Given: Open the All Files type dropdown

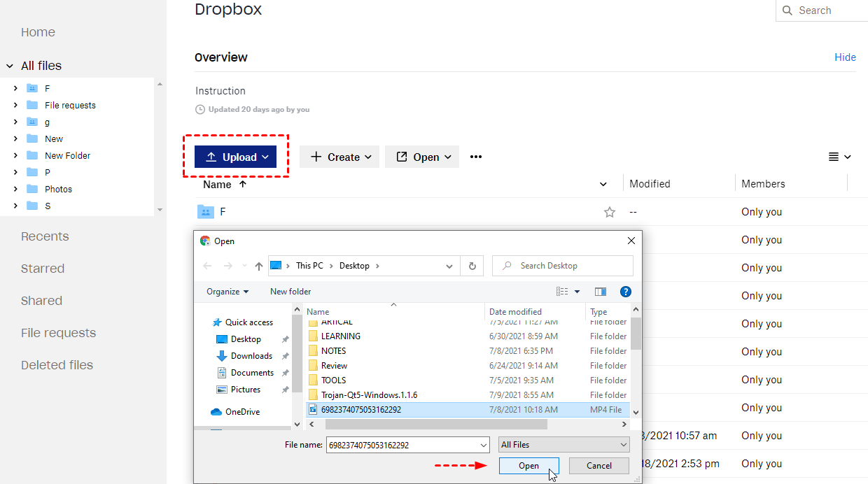Looking at the screenshot, I should 564,445.
